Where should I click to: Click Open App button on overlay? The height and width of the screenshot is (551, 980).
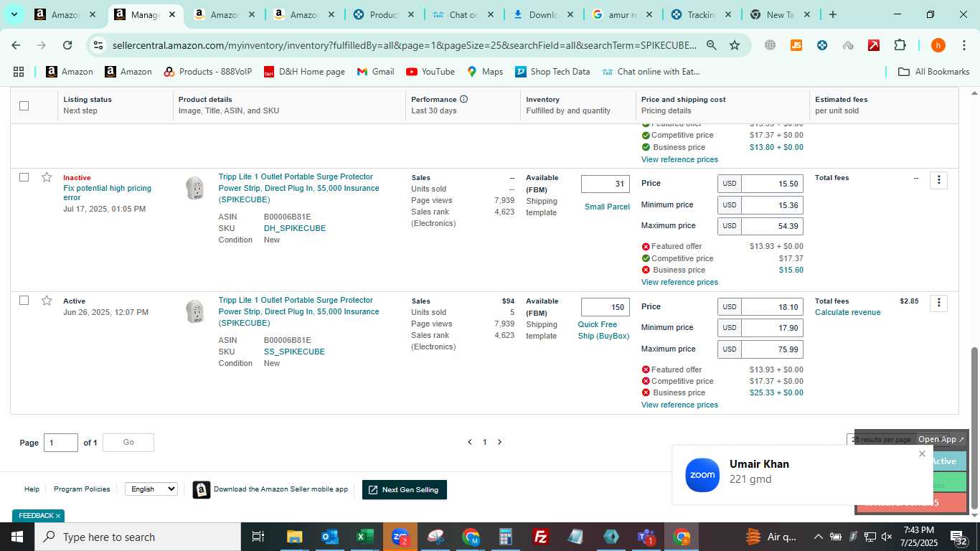(x=941, y=439)
